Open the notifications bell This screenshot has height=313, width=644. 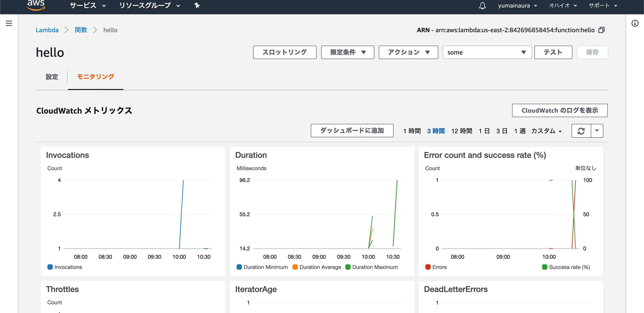[x=482, y=6]
